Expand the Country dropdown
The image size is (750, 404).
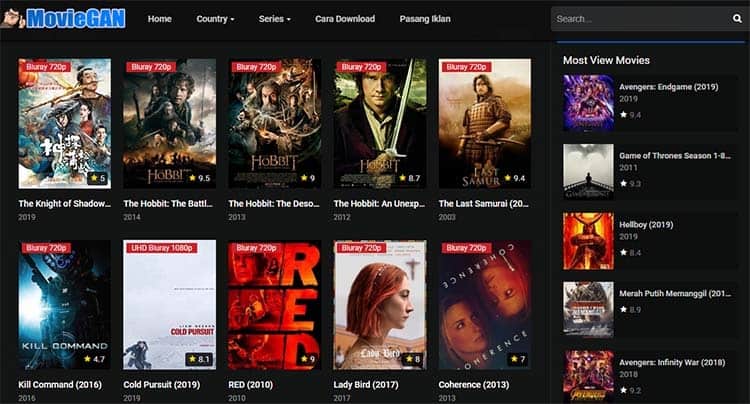click(x=215, y=19)
